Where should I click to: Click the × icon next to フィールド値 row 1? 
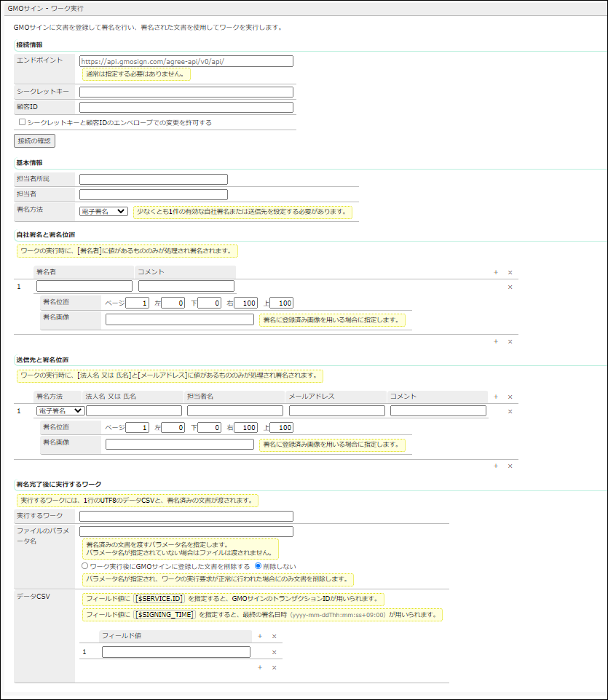click(x=274, y=651)
